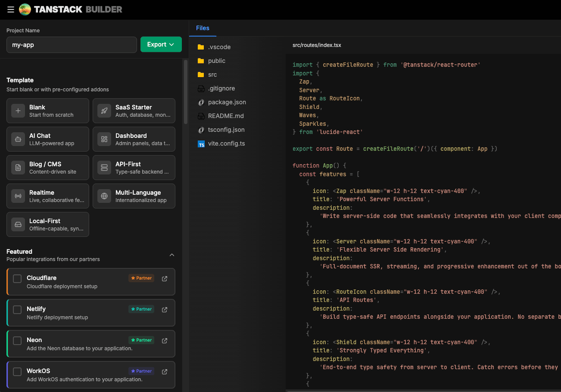Click the Netlify Partner badge
561x392 pixels.
pos(141,309)
